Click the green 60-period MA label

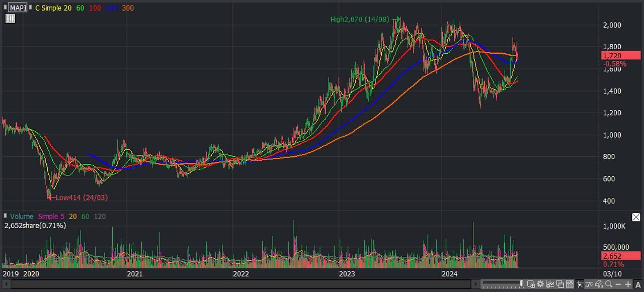[x=80, y=8]
